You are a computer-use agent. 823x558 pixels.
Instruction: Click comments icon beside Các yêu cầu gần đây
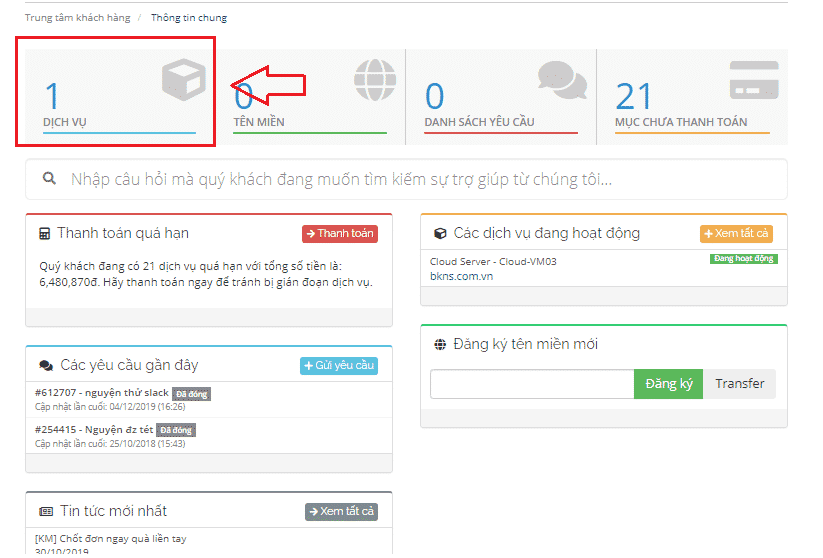46,366
